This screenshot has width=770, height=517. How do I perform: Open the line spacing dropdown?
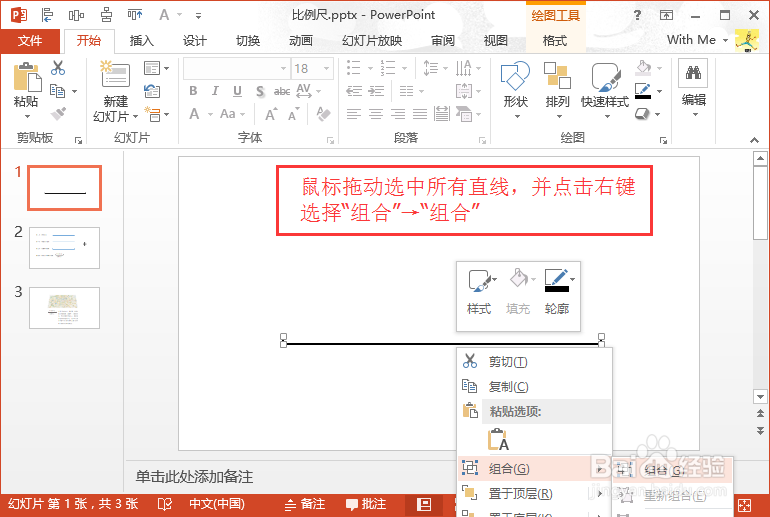pyautogui.click(x=435, y=68)
